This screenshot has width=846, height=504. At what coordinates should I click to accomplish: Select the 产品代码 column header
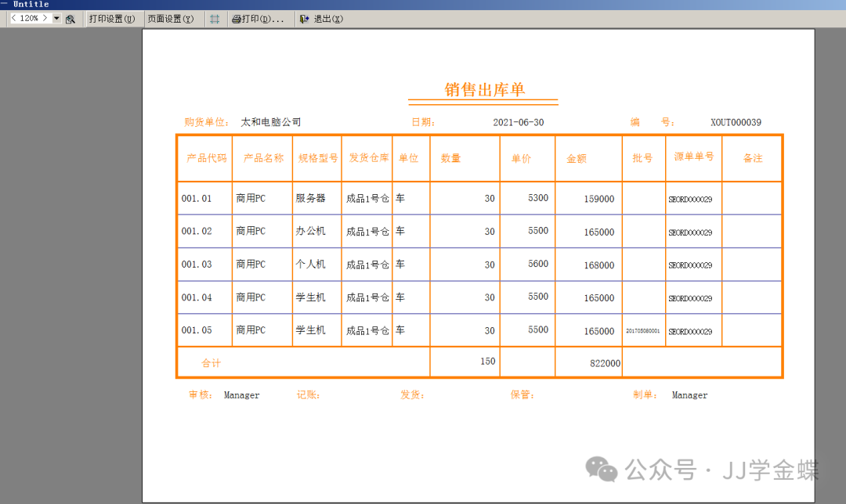(x=206, y=158)
